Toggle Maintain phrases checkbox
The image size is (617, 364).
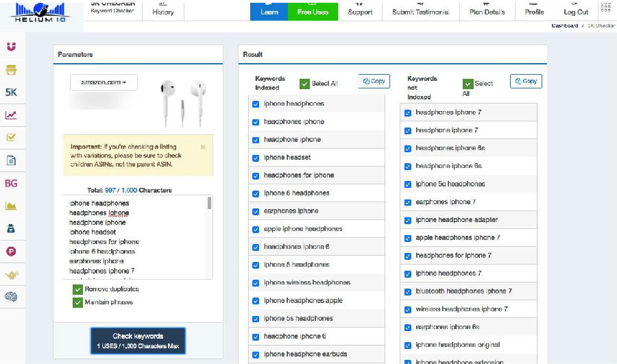click(x=77, y=302)
